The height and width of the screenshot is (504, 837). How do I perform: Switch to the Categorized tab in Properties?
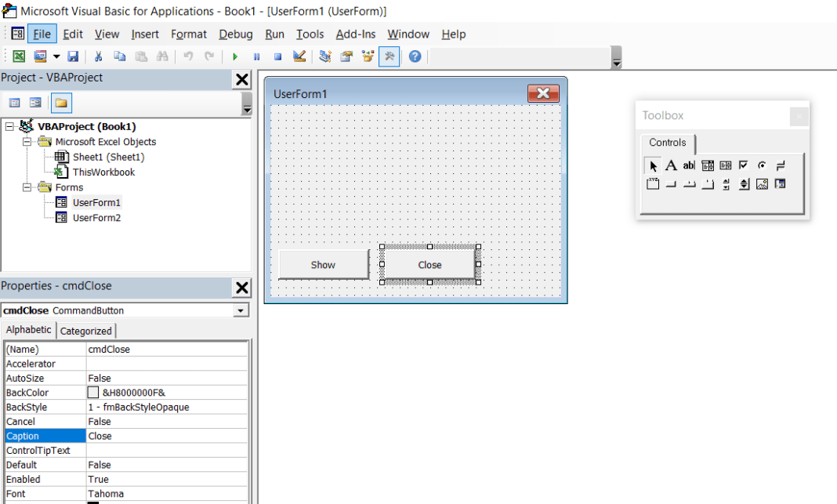pyautogui.click(x=85, y=330)
